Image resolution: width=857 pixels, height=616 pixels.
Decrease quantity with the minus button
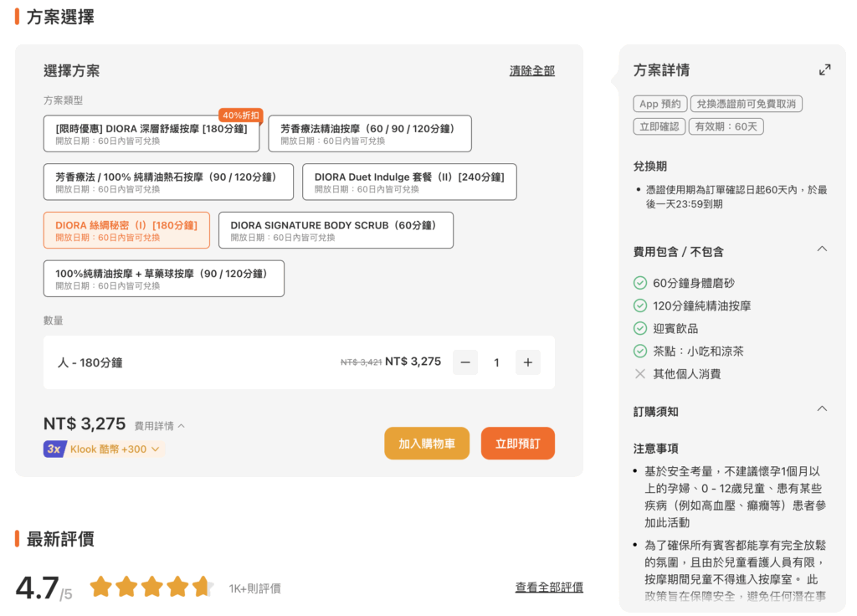465,362
